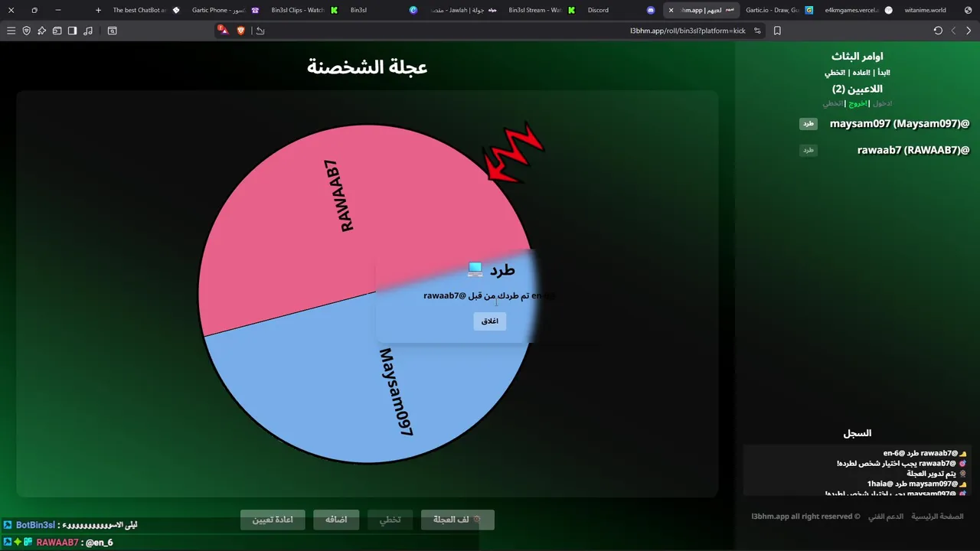
Task: Open a new tab with plus icon
Action: [x=98, y=10]
